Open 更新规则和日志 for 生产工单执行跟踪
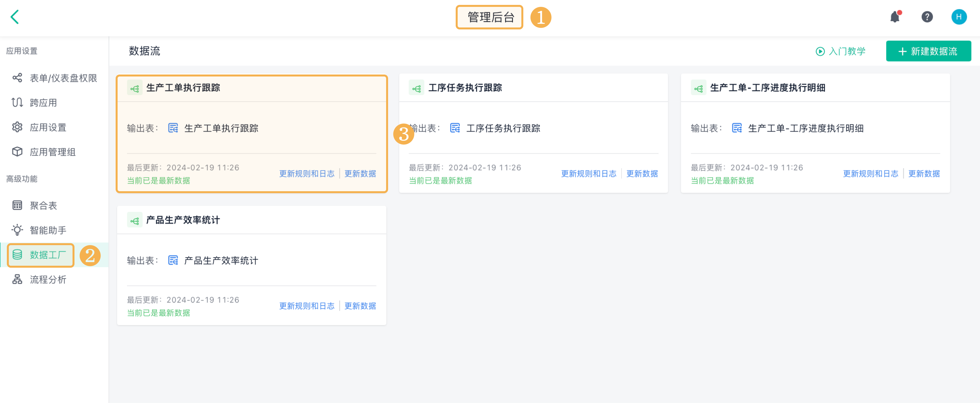The height and width of the screenshot is (403, 980). (x=307, y=174)
